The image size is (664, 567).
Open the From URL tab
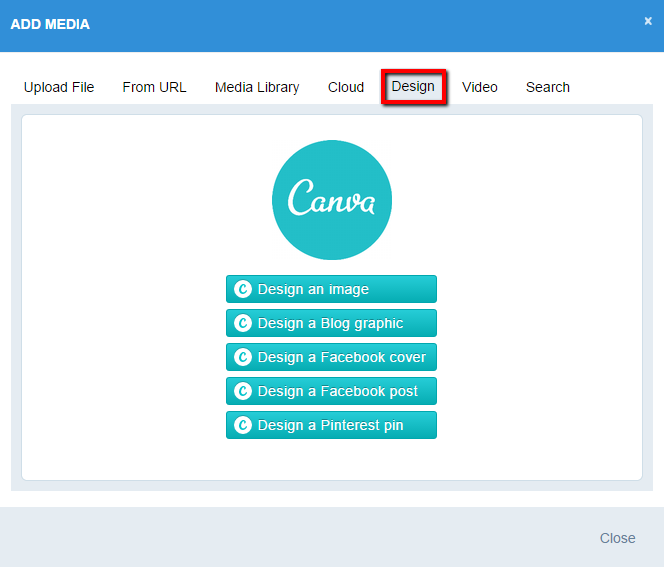coord(154,87)
